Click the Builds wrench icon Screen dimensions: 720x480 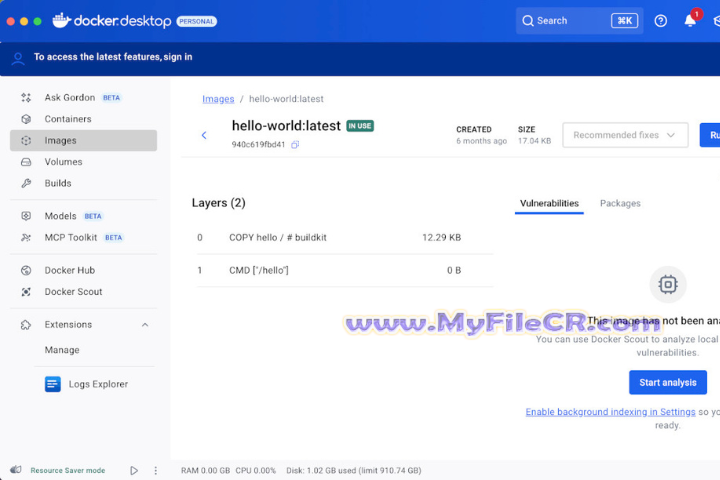point(26,183)
